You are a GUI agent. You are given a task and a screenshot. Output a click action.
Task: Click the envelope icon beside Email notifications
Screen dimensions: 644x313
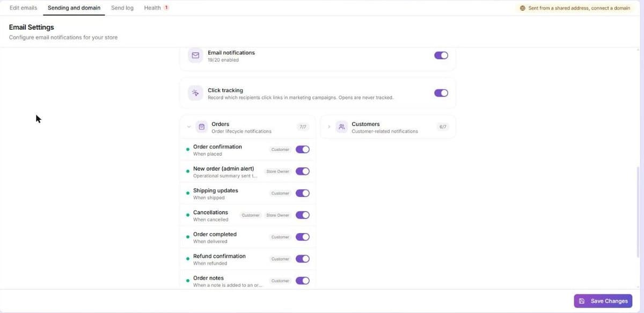coord(195,55)
